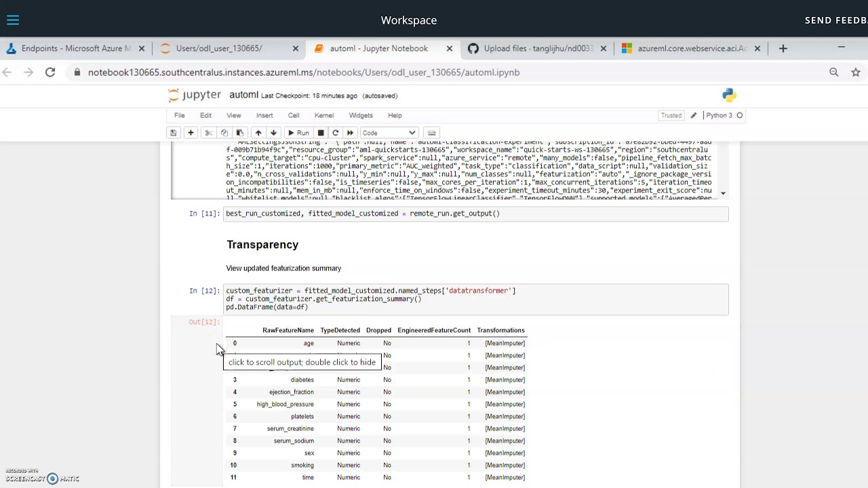Viewport: 868px width, 488px height.
Task: Open the View menu
Action: click(233, 115)
